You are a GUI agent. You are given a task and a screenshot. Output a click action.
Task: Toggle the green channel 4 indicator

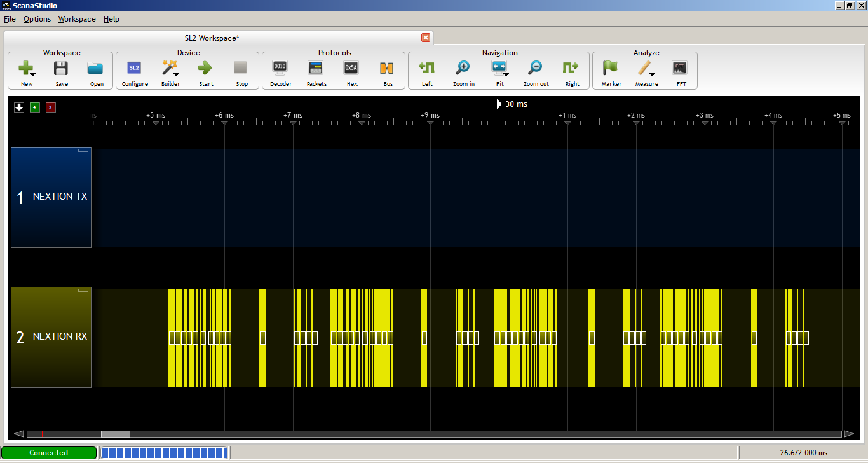[x=34, y=107]
